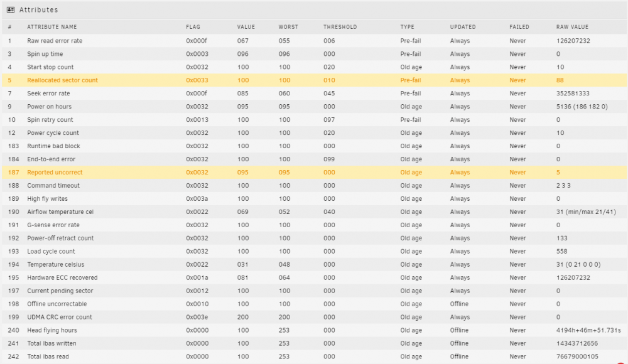Select the Power-off retract count attribute
Image resolution: width=628 pixels, height=364 pixels.
[60, 238]
